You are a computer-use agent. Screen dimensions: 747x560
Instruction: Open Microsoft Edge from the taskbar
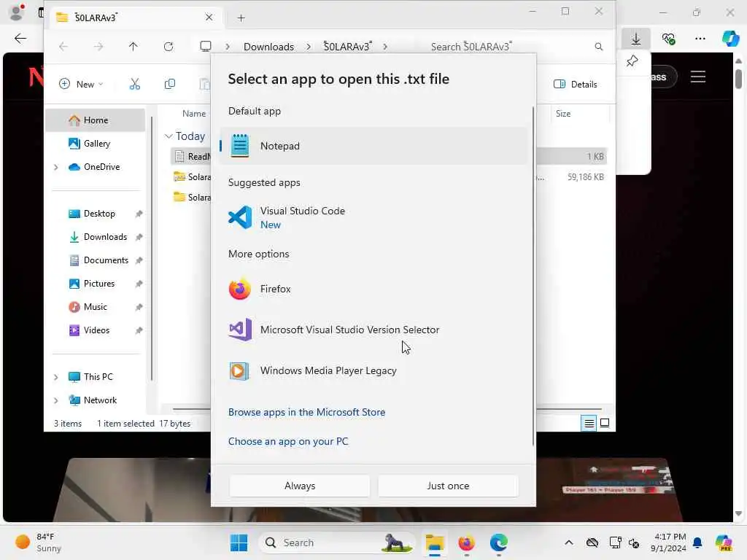tap(499, 542)
